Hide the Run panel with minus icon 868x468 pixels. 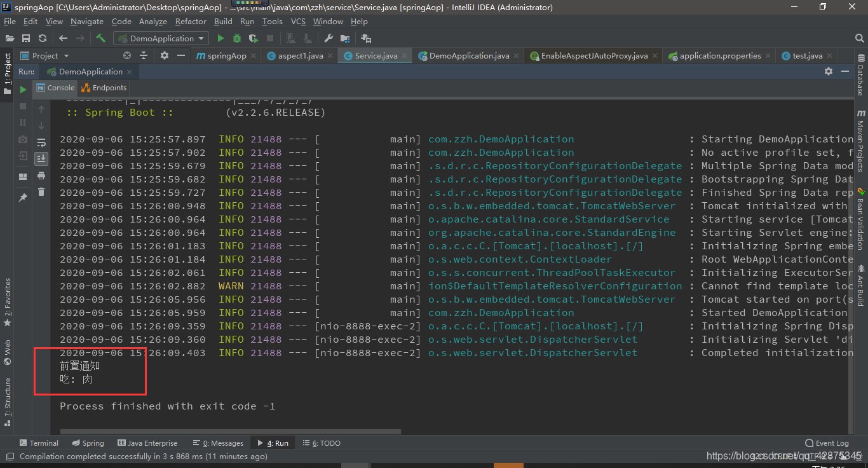click(x=845, y=72)
